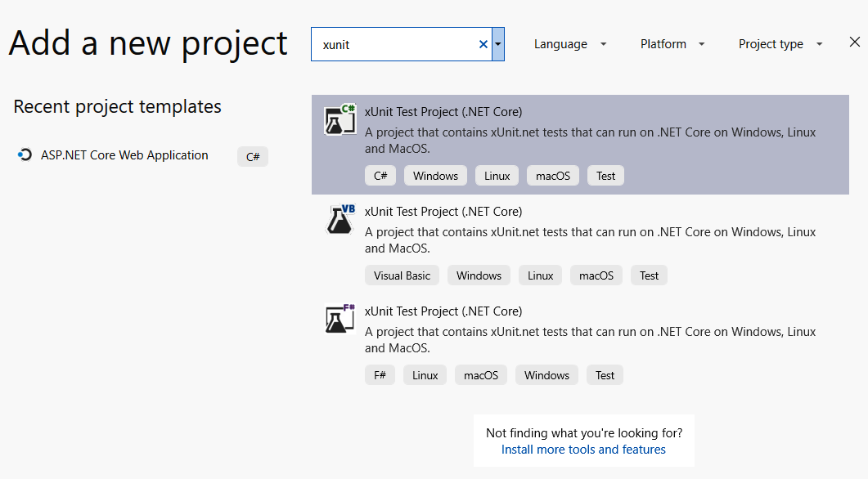Click the C# tag beside ASP.NET template
The height and width of the screenshot is (479, 868).
253,157
